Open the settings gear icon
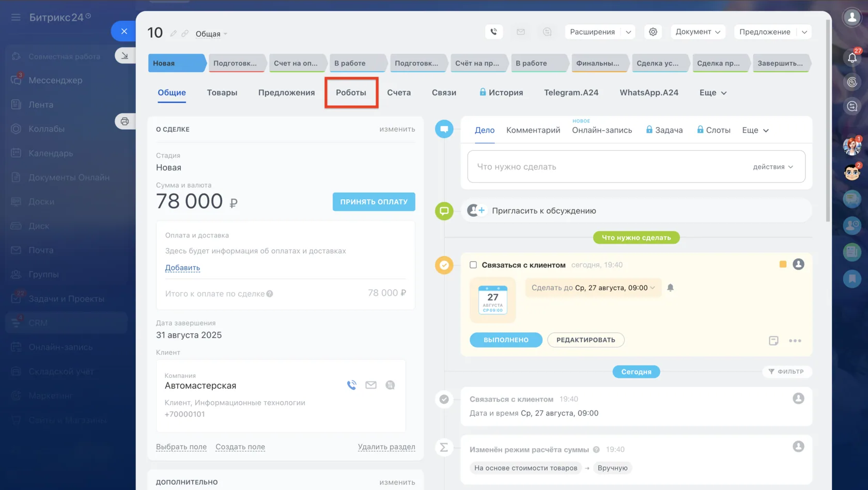This screenshot has height=490, width=868. [653, 32]
